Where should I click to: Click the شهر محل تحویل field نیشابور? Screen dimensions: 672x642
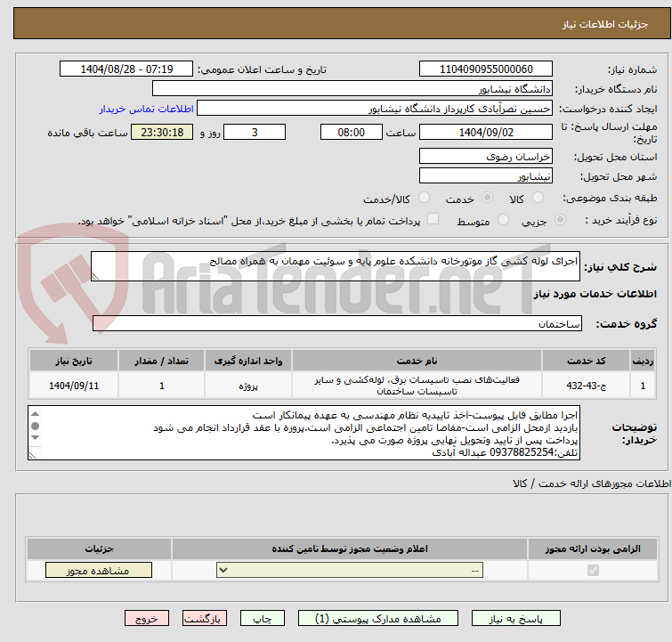click(486, 175)
